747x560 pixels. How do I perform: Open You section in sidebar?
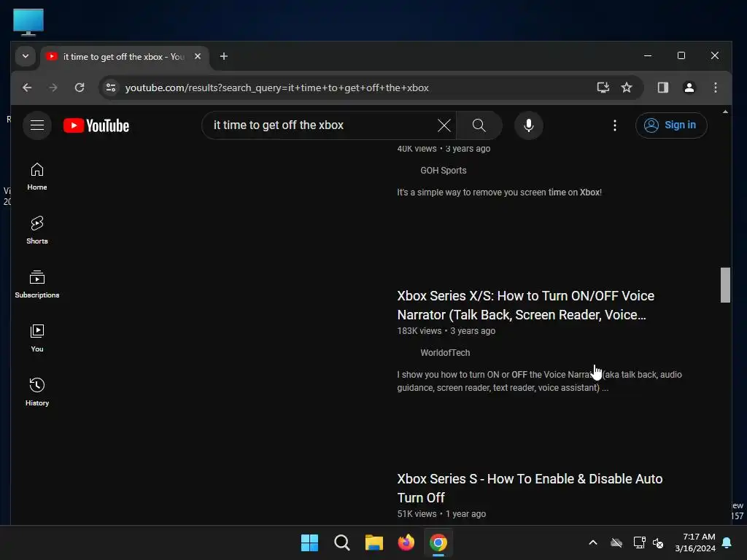tap(37, 338)
